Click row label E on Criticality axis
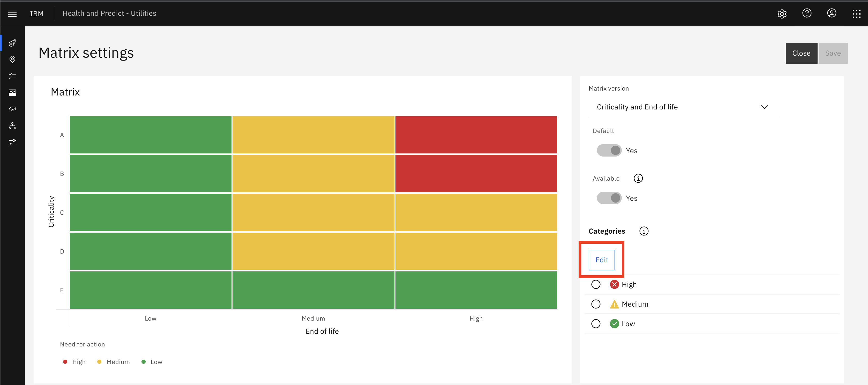This screenshot has height=385, width=868. tap(62, 290)
